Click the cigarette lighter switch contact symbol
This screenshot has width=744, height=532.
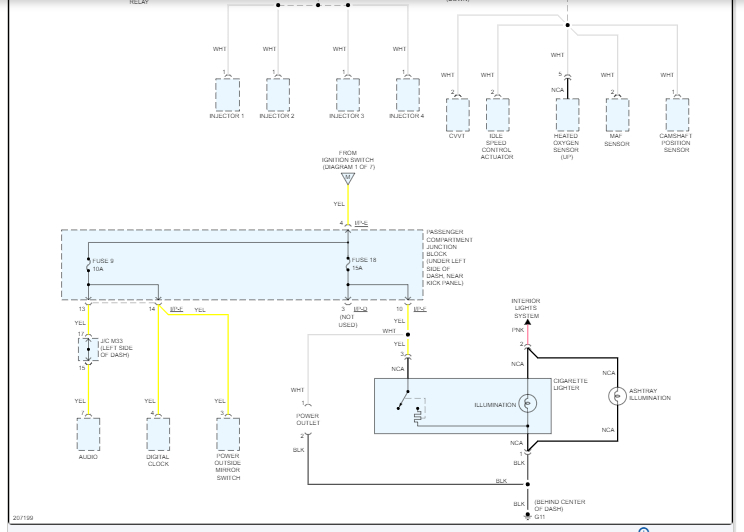tap(404, 400)
